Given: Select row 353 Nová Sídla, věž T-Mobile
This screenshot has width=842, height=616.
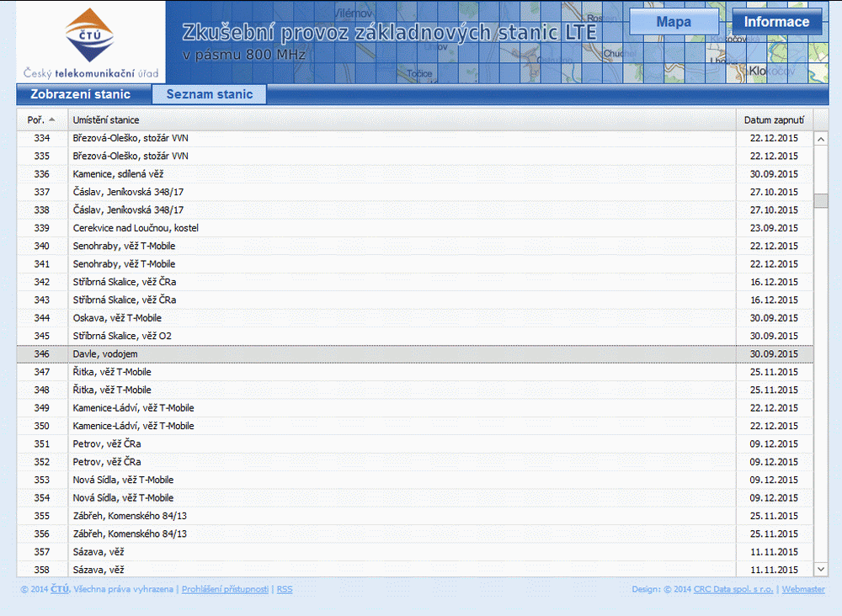Looking at the screenshot, I should (x=415, y=480).
